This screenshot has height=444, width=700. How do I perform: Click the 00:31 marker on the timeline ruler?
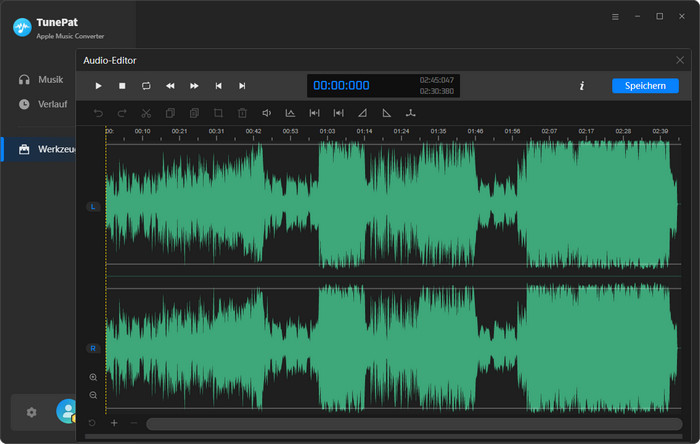[216, 131]
